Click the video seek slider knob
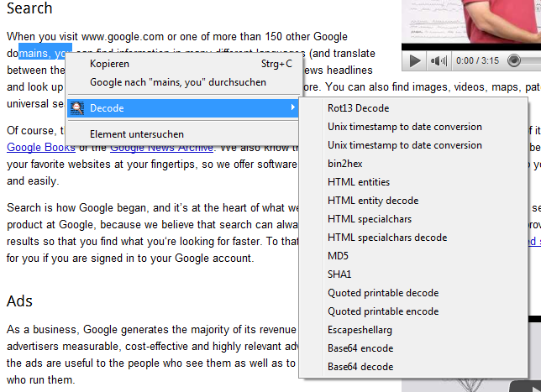 tap(514, 60)
